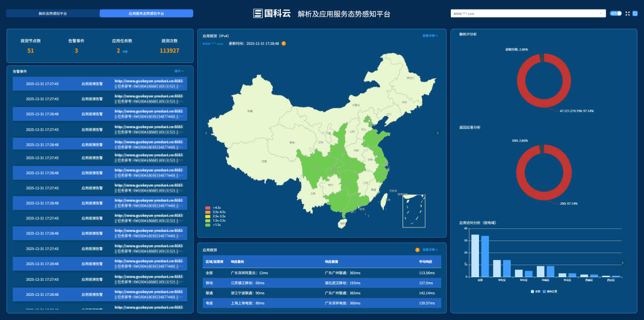
Task: Toggle 服务正常 legend item in the bar chart
Action: pyautogui.click(x=550, y=291)
